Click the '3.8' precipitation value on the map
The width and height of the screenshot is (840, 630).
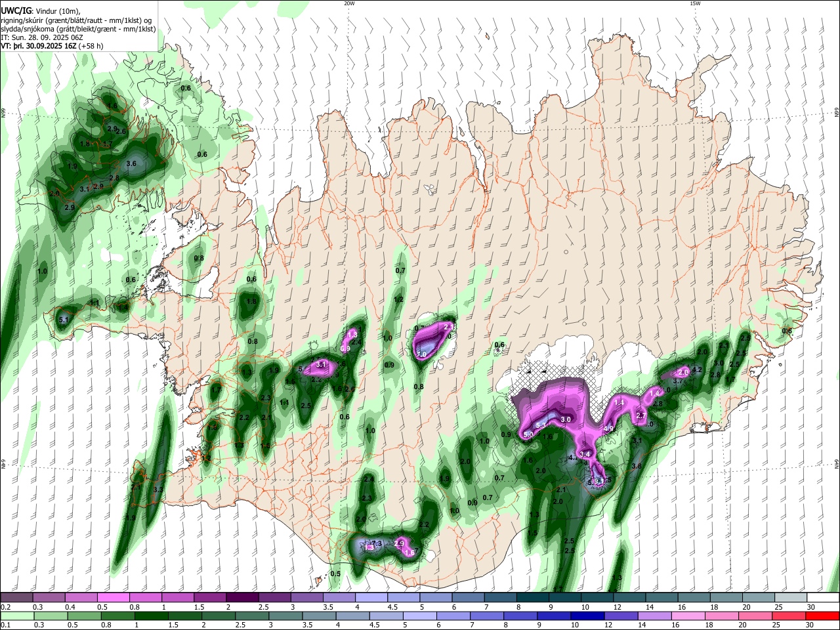pos(637,466)
